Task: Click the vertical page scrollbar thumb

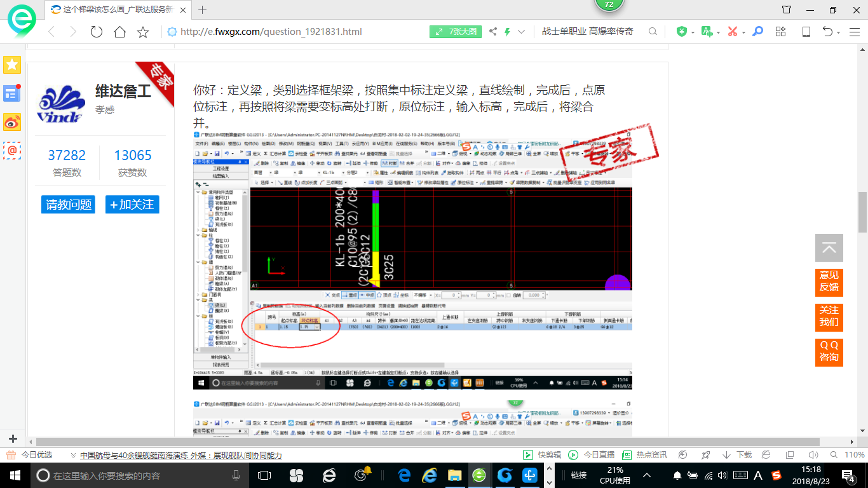Action: click(862, 212)
